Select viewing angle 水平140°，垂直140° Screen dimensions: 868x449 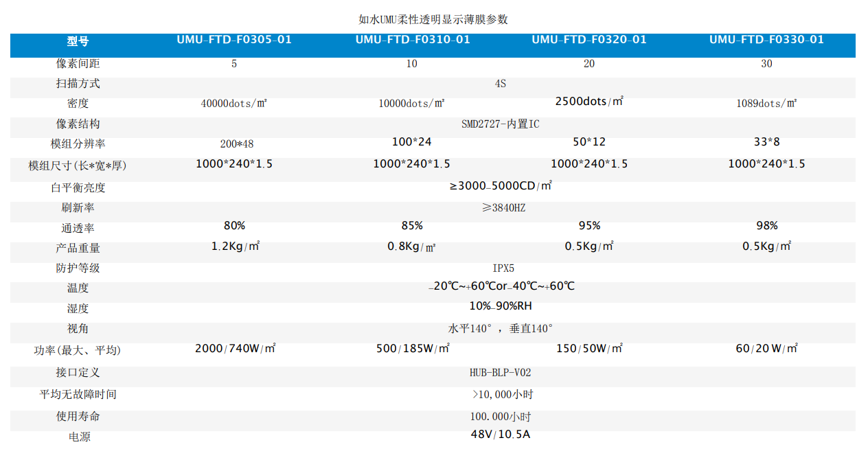[x=501, y=329]
